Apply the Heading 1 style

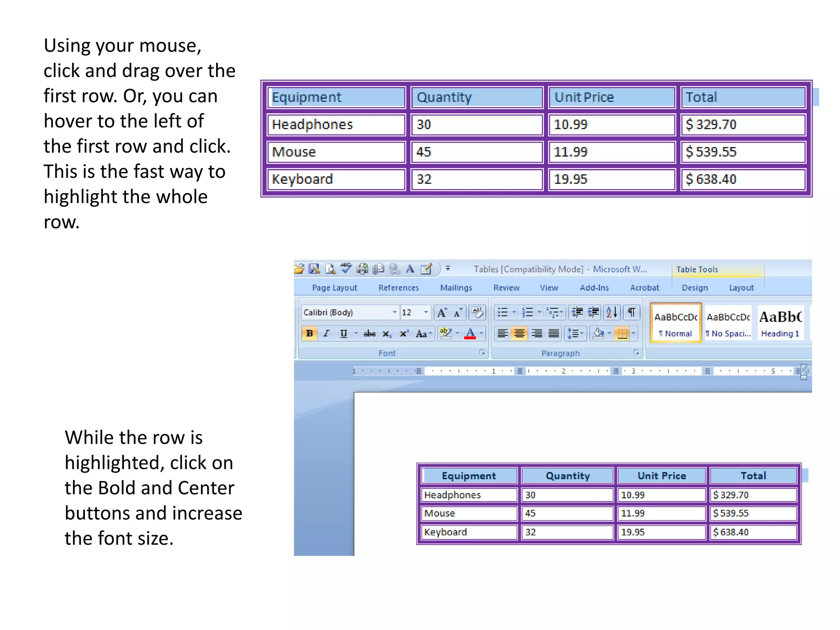tap(780, 323)
